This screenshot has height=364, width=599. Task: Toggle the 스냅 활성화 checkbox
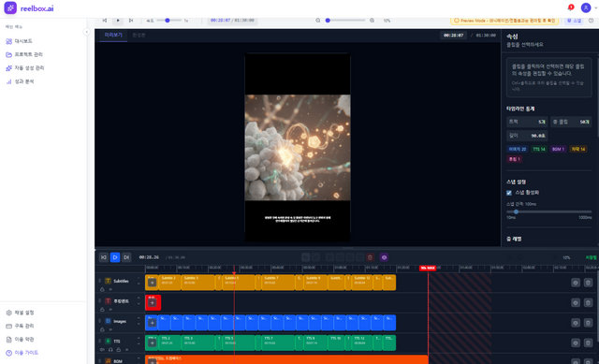(509, 193)
